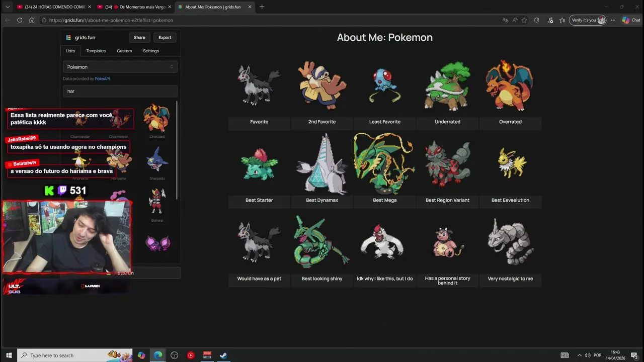Screen dimensions: 644x362
Task: Click the POR language indicator
Action: click(x=598, y=355)
